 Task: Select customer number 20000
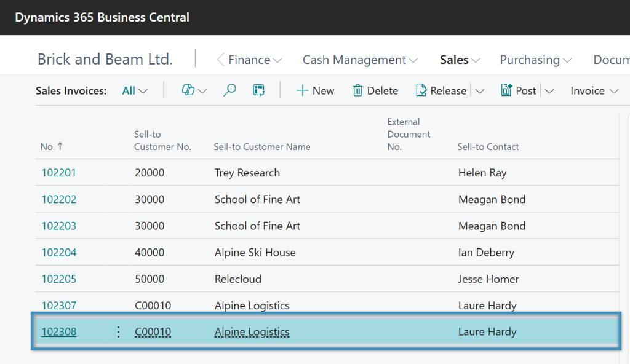click(x=150, y=173)
